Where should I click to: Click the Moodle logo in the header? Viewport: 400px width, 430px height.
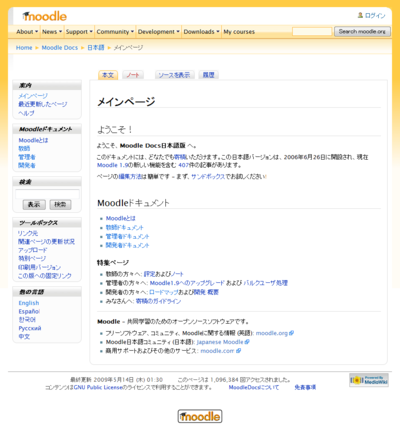(x=45, y=16)
